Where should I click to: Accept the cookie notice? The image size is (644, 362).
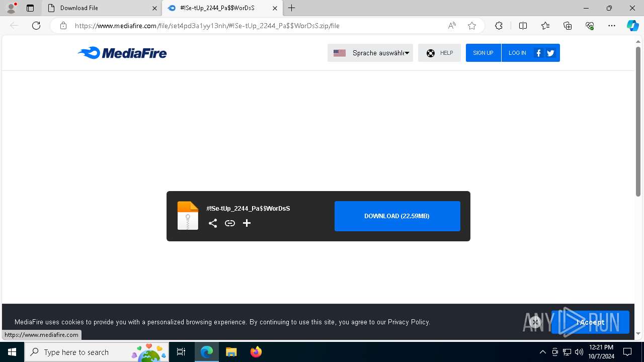tap(590, 322)
